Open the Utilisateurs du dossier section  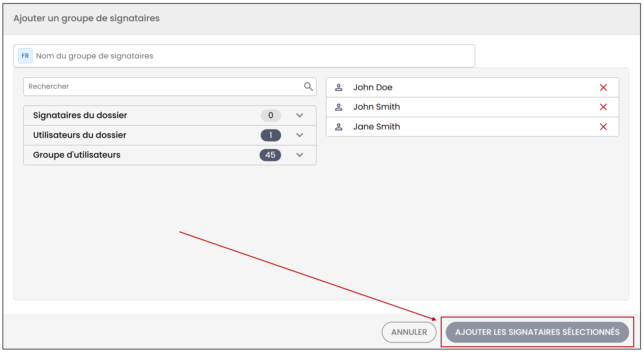[170, 135]
